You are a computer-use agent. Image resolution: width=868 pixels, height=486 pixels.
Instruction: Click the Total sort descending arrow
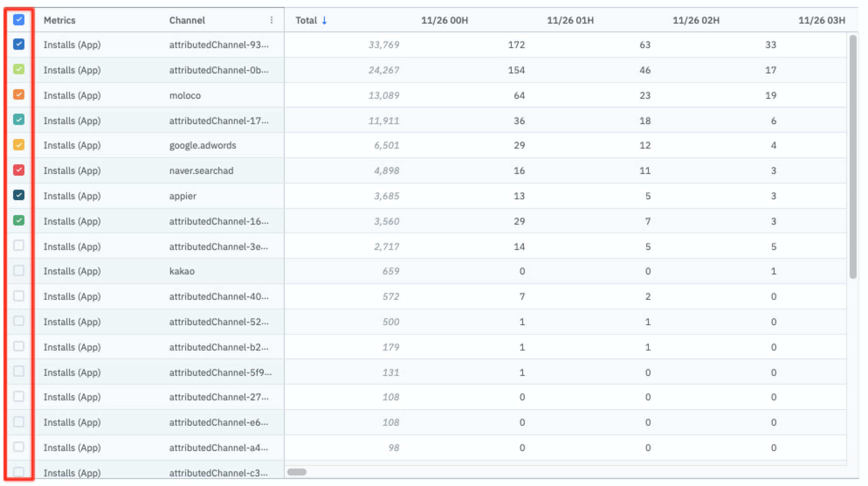[x=324, y=20]
